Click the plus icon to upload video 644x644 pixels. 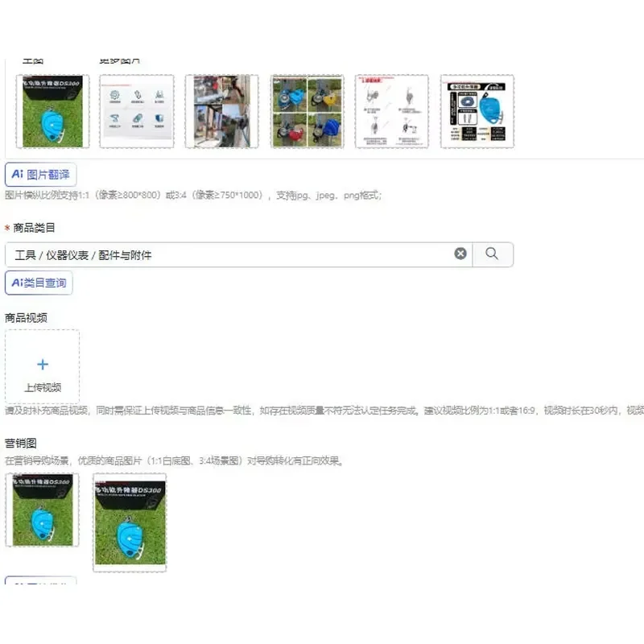coord(43,365)
